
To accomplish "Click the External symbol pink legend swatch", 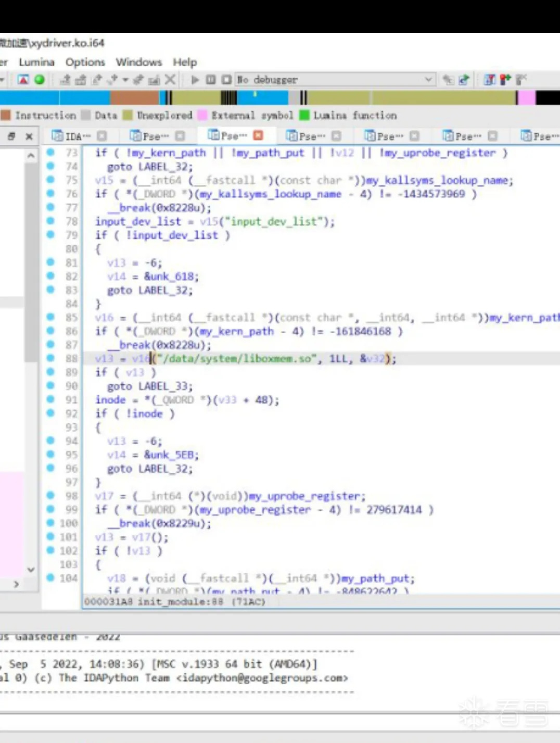I will pos(202,115).
